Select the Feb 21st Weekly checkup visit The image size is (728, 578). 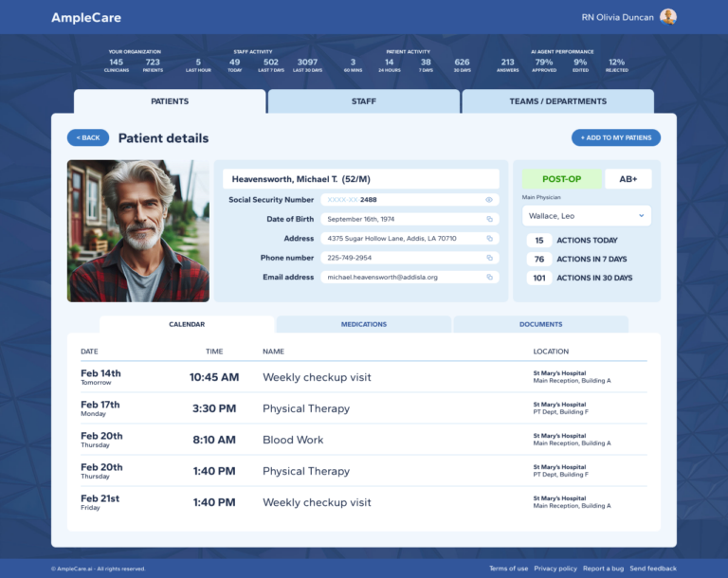364,502
